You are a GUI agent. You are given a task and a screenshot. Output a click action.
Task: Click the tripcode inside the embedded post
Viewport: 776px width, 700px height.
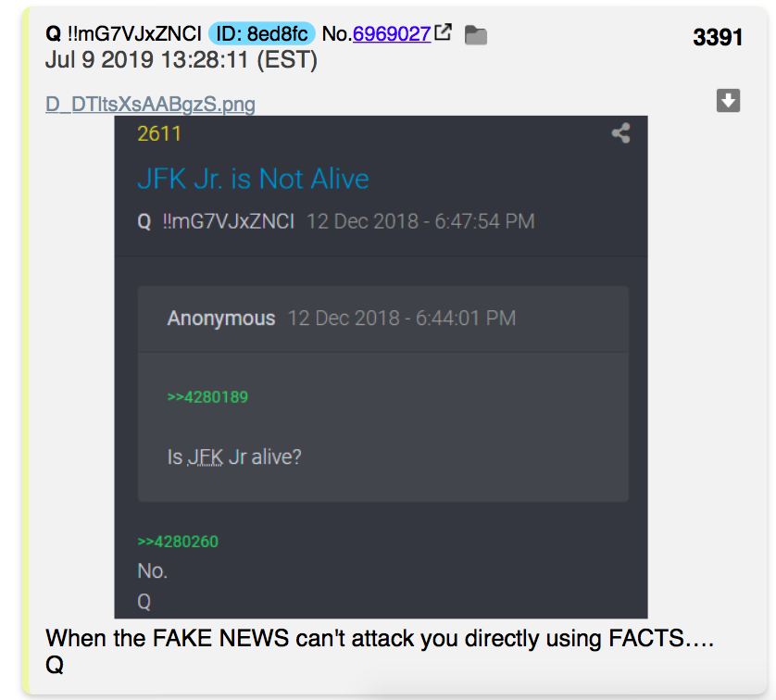click(x=228, y=221)
